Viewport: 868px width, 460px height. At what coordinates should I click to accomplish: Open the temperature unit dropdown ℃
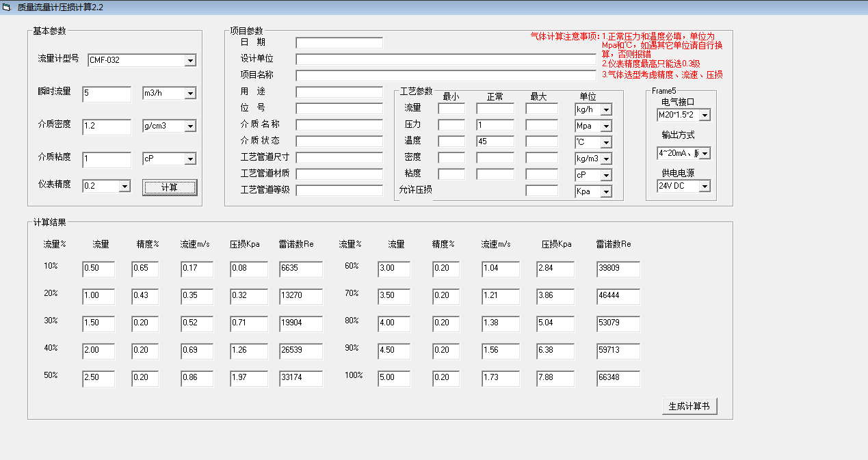pos(605,141)
